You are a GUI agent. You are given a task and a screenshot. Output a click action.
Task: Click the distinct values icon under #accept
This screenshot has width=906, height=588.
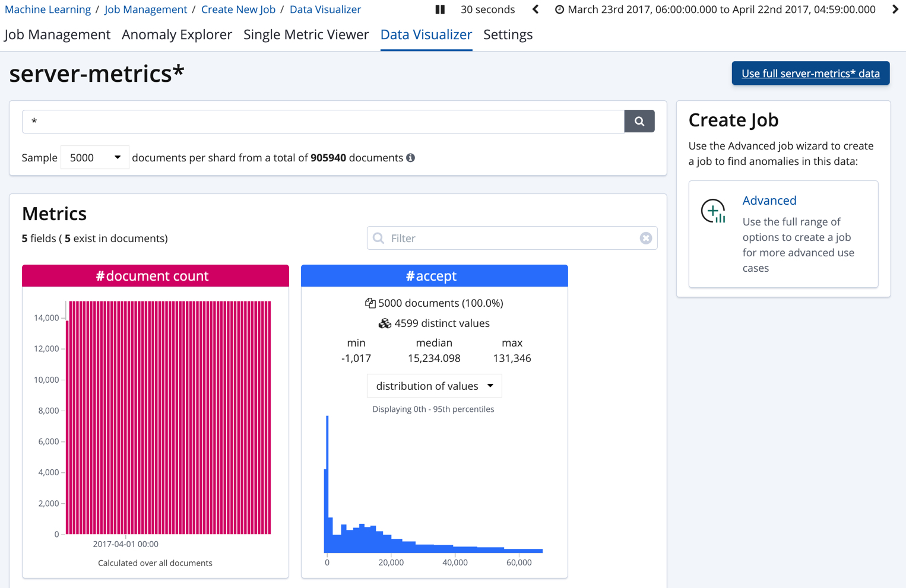[384, 323]
